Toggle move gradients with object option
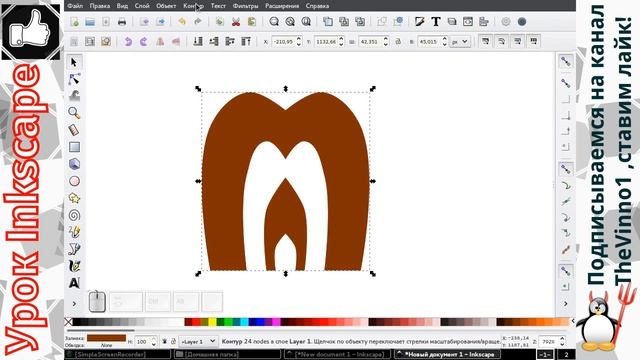640x360 pixels. point(518,41)
